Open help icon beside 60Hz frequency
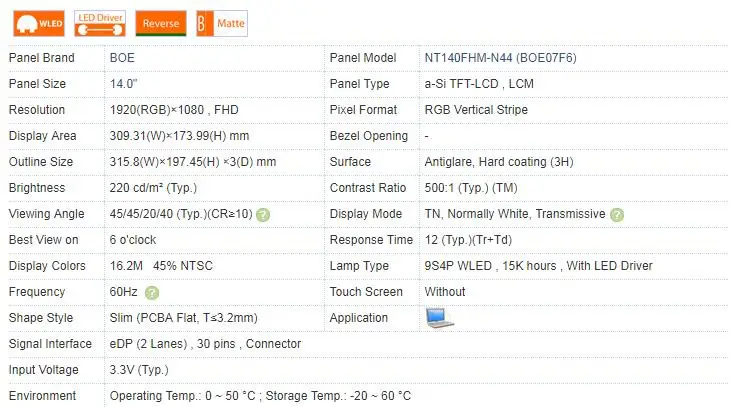This screenshot has width=735, height=407. click(x=152, y=293)
